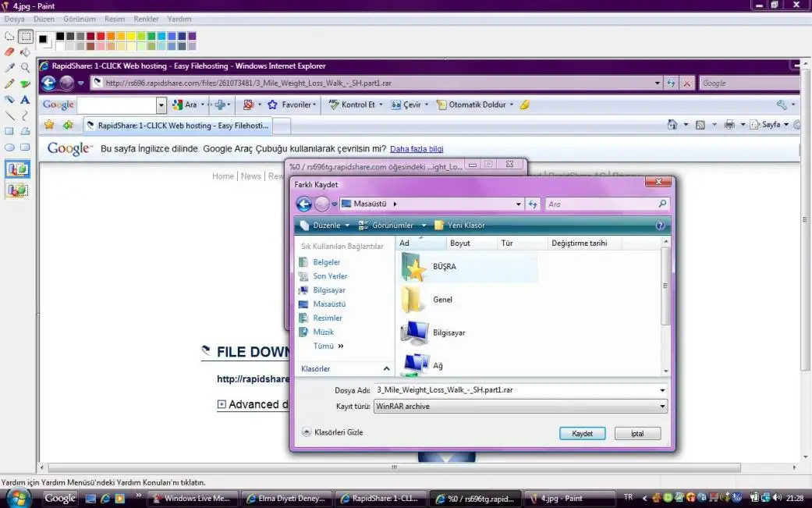Click the Daha fazla bilgi link
This screenshot has height=508, width=812.
(x=417, y=149)
